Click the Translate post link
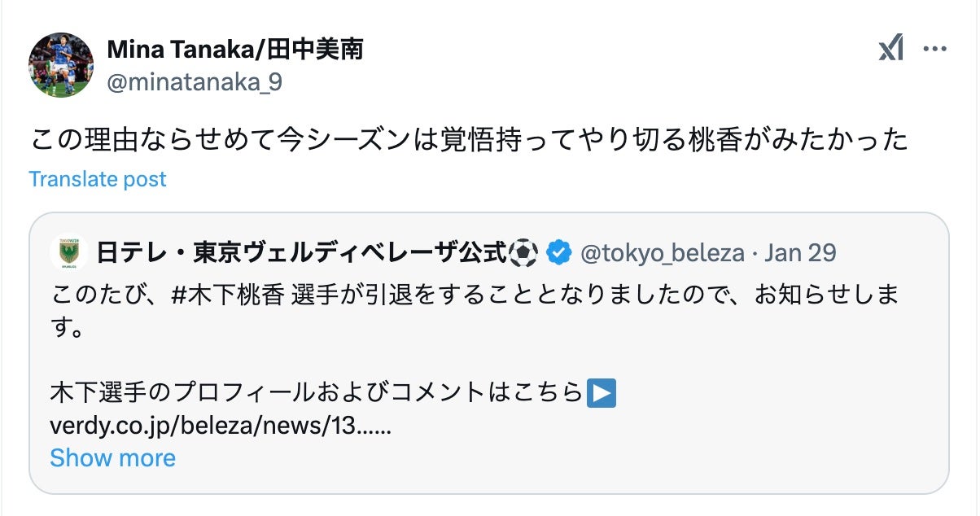Image resolution: width=980 pixels, height=516 pixels. point(98,179)
